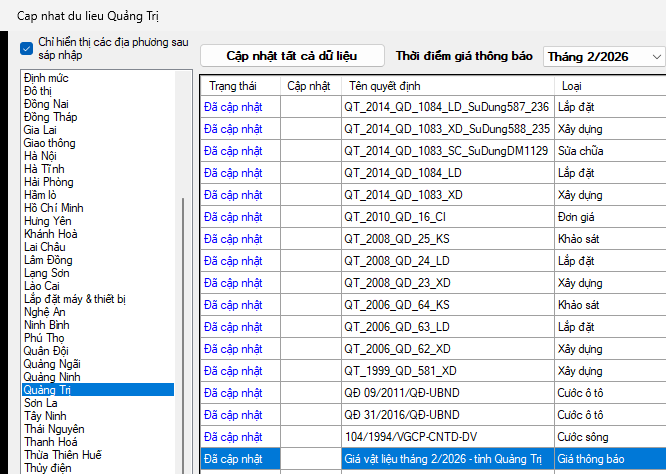Pick Định mức in the left list
Viewport: 666px width, 474px height.
(48, 78)
